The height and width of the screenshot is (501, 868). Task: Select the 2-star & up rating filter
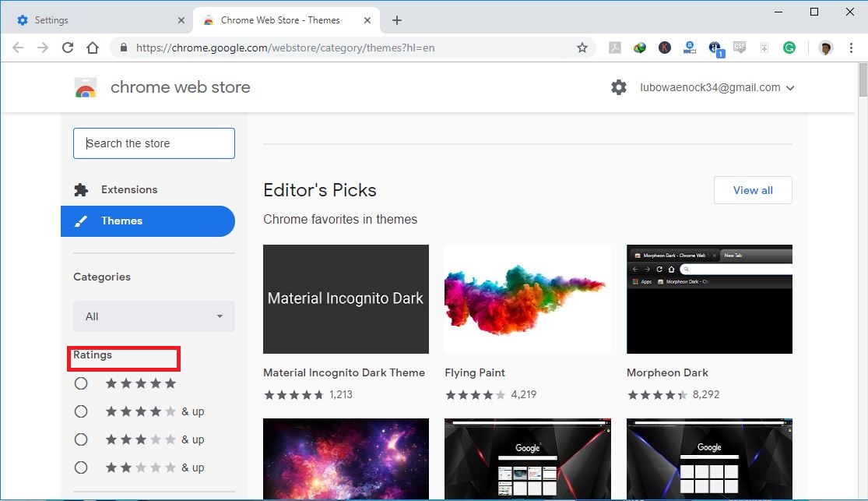coord(81,467)
